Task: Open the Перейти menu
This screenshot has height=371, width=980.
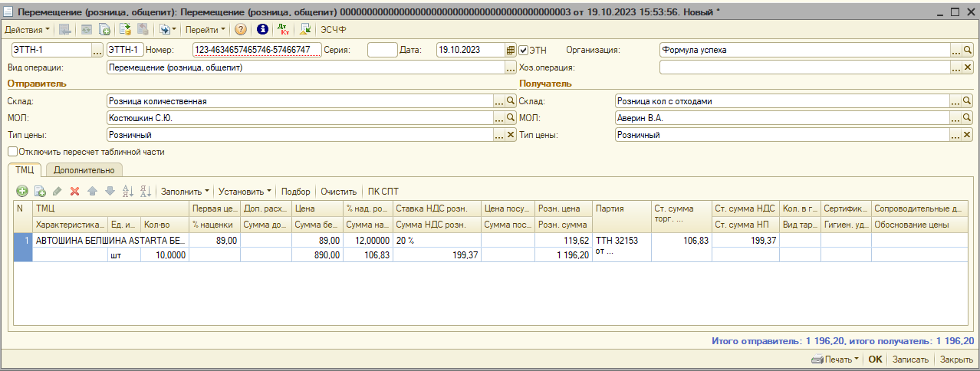Action: point(206,30)
